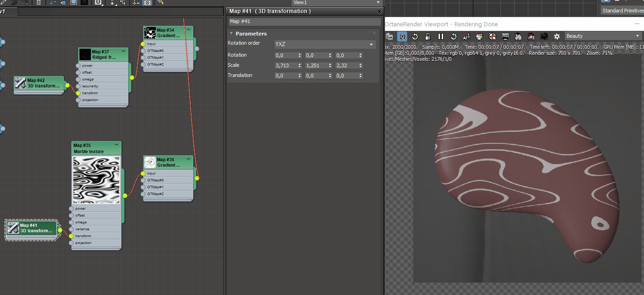The image size is (644, 295).
Task: Adjust the Scale Z spinner arrows
Action: [x=361, y=65]
